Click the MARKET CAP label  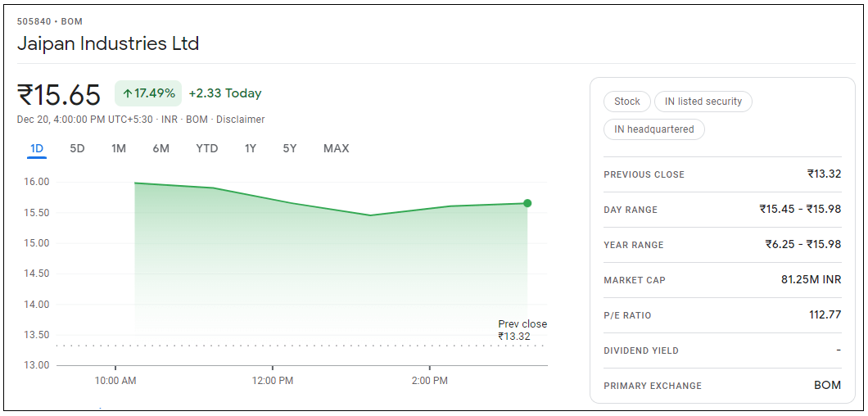click(635, 280)
